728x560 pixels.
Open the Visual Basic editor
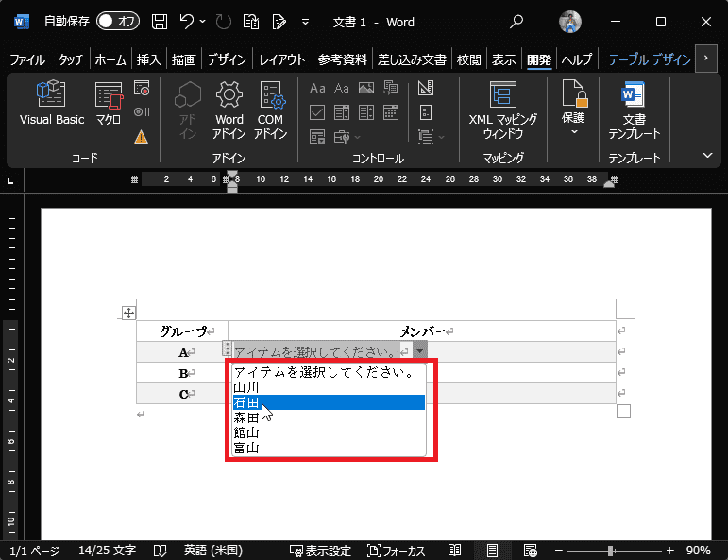pos(52,104)
